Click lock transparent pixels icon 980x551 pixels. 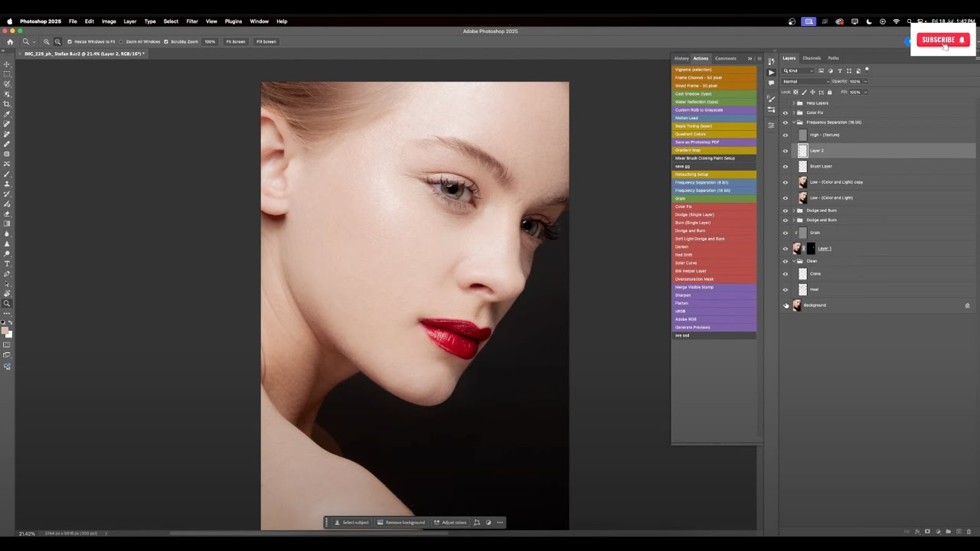click(795, 92)
